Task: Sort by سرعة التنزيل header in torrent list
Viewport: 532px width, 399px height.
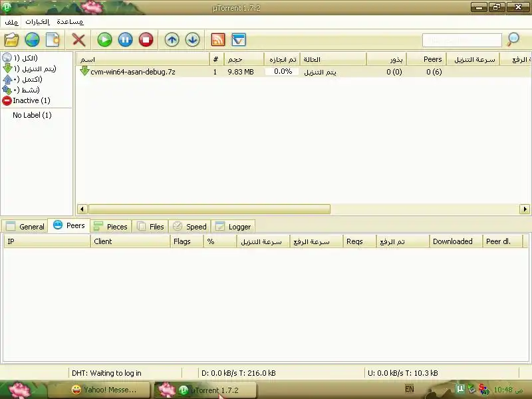Action: [473, 59]
